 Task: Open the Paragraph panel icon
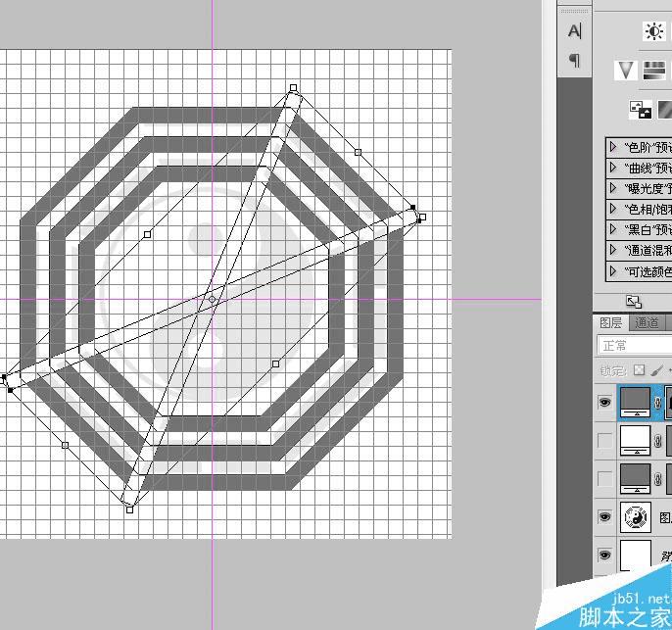coord(574,61)
